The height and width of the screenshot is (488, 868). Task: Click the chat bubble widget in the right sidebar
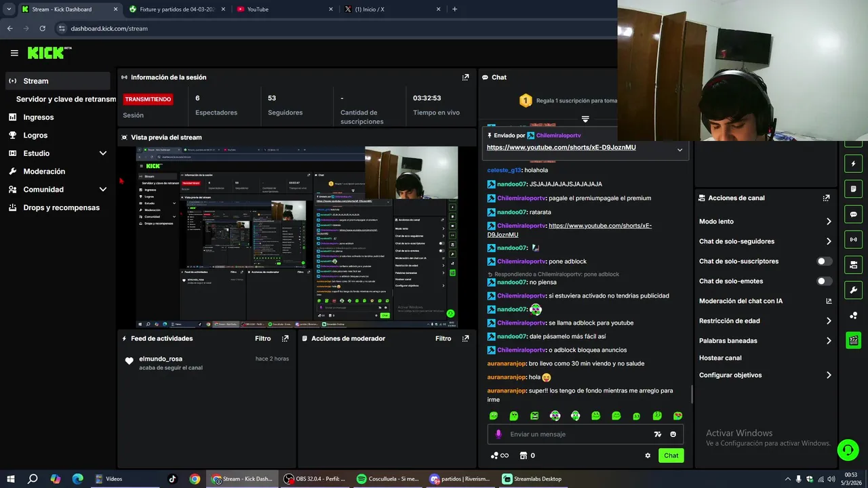[x=853, y=214]
